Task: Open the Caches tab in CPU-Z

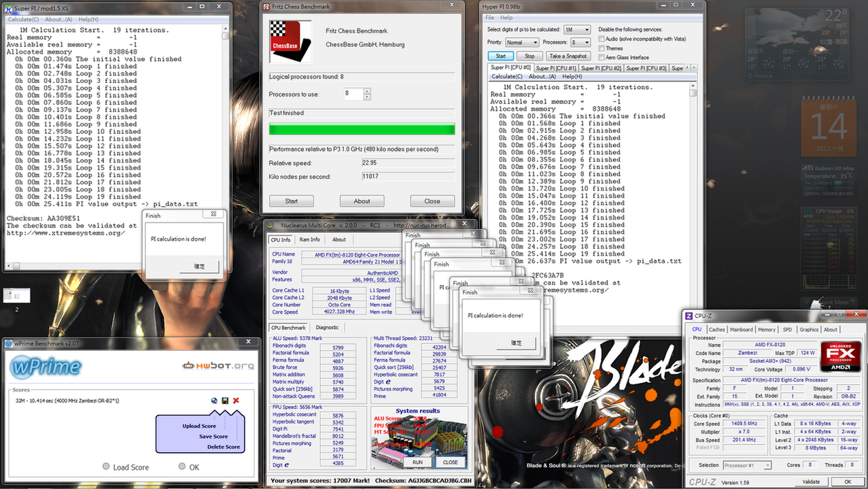Action: 717,329
